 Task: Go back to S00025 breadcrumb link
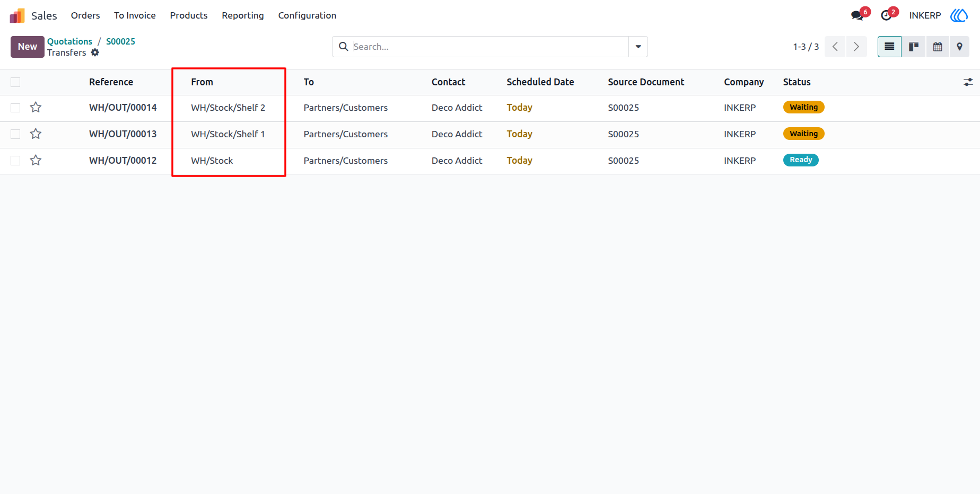tap(120, 41)
